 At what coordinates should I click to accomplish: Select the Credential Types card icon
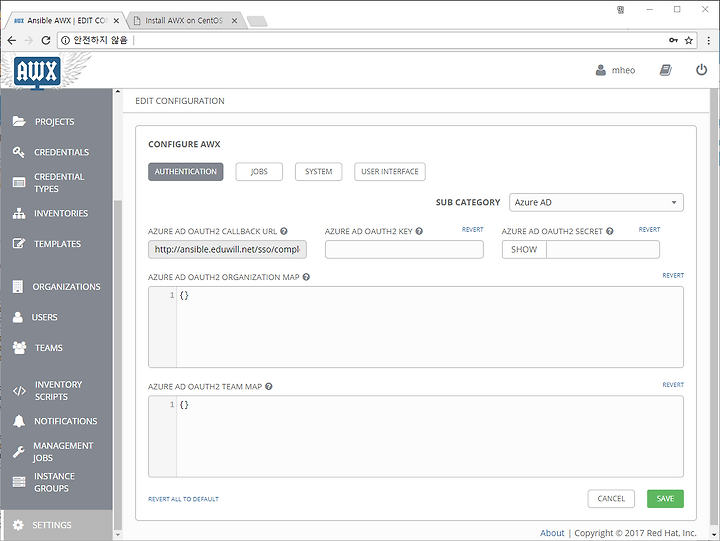tap(19, 182)
